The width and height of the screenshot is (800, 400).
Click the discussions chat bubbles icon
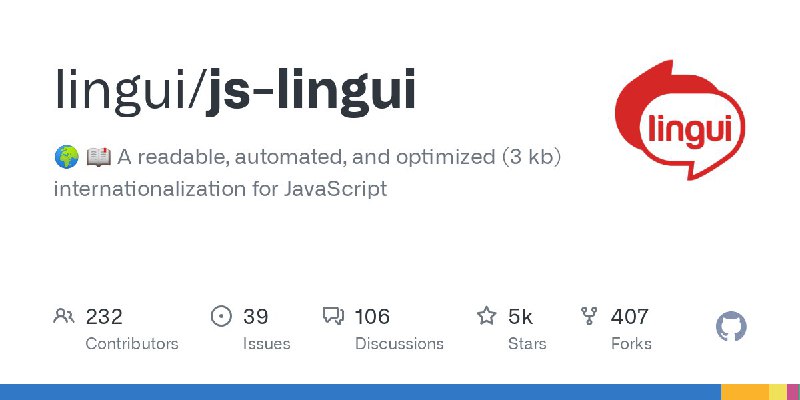click(x=333, y=316)
